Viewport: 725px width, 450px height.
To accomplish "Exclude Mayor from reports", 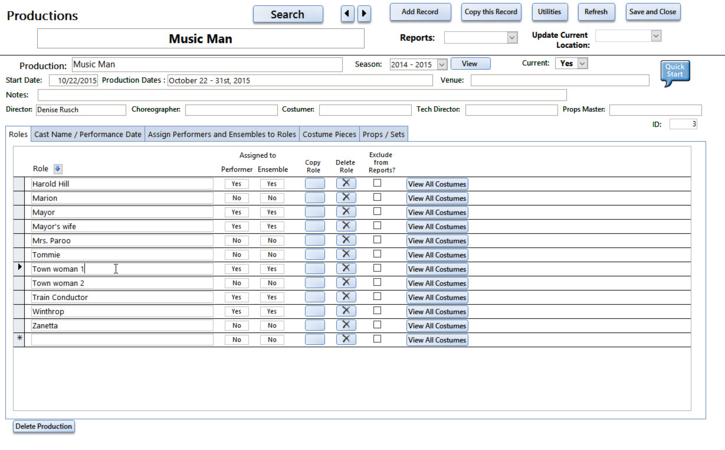I will (377, 211).
